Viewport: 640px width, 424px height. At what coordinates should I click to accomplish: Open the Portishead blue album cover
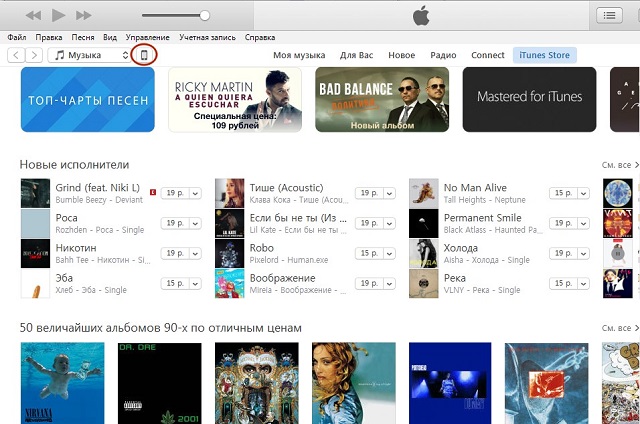(450, 383)
